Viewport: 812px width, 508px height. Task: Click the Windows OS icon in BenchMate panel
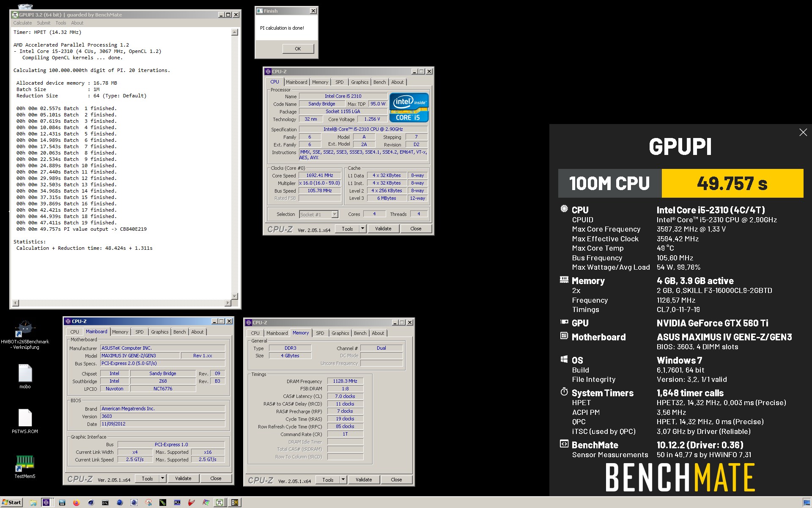point(564,359)
